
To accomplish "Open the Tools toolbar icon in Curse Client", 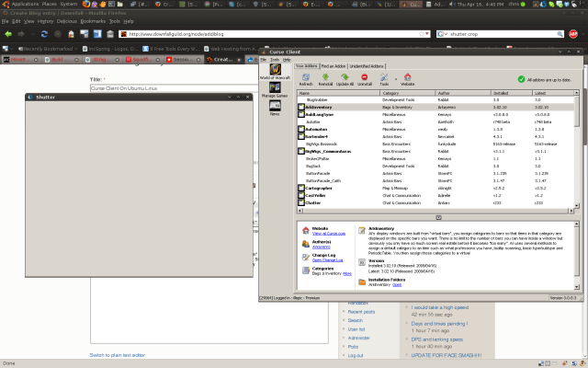I will pos(384,77).
